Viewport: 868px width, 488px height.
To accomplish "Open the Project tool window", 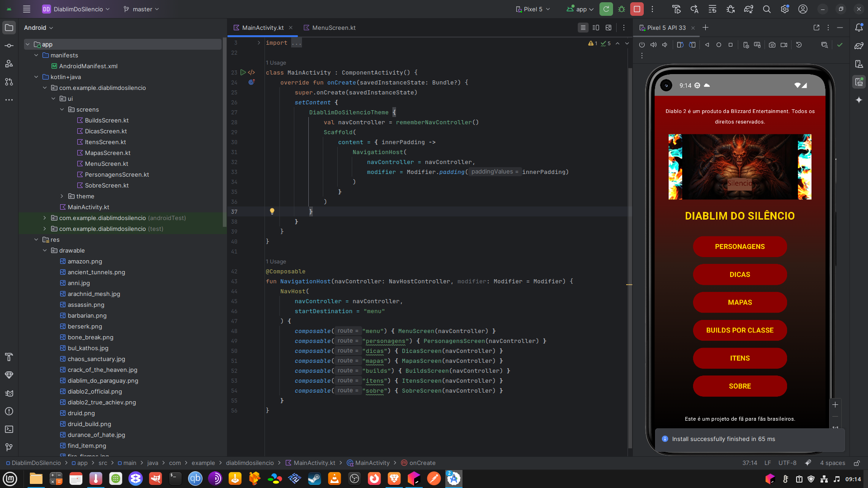I will tap(9, 28).
